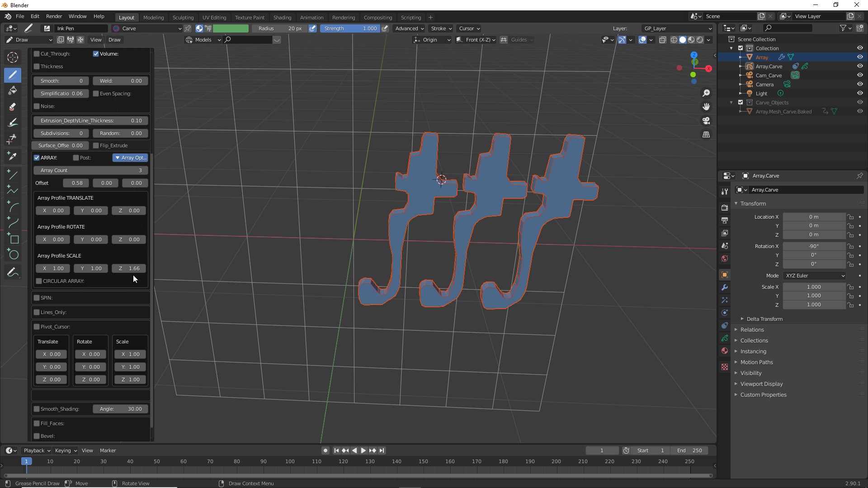The image size is (868, 488).
Task: Switch to the Sculpting workspace tab
Action: 183,17
